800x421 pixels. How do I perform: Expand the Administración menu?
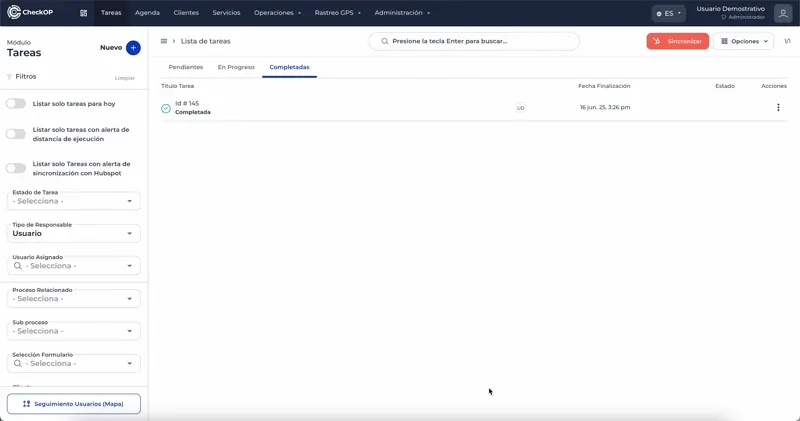[x=403, y=13]
